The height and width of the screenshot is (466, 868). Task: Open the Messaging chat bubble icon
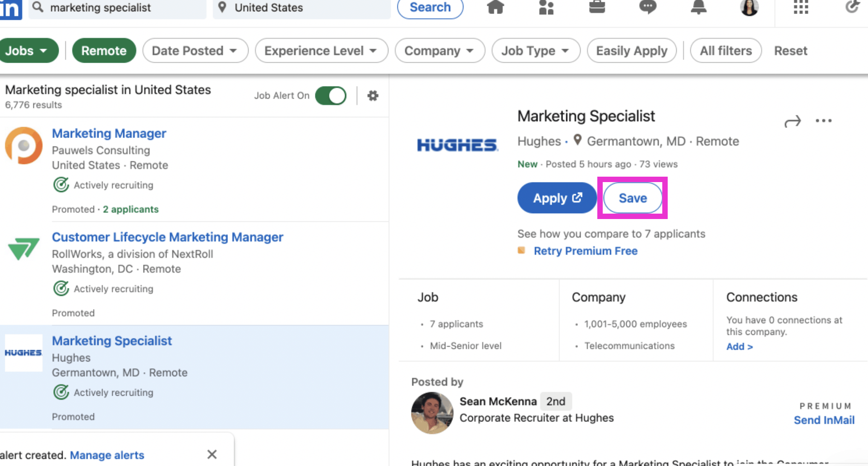[x=648, y=7]
